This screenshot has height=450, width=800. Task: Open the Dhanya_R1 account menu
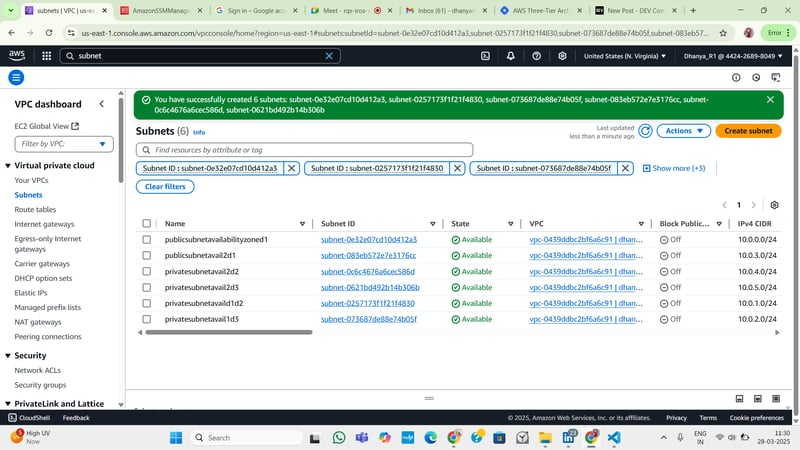point(733,56)
